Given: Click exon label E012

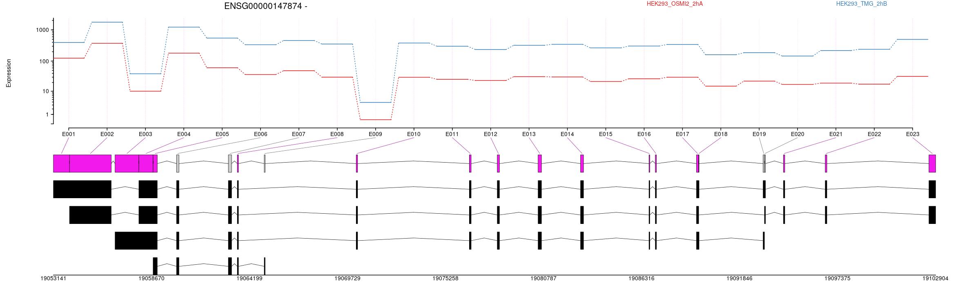Looking at the screenshot, I should 490,134.
